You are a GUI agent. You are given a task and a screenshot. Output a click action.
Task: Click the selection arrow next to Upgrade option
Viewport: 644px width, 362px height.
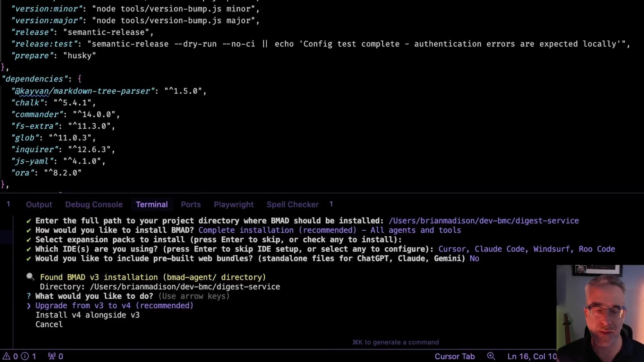[x=29, y=306]
